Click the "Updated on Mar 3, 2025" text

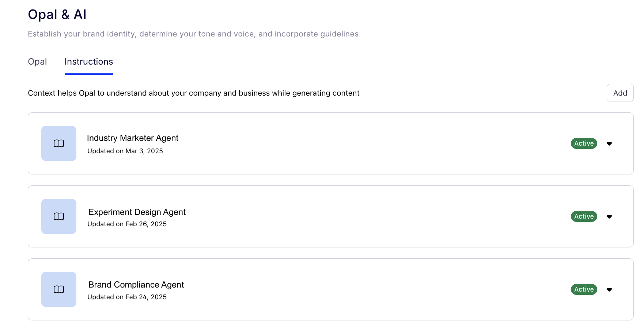125,151
